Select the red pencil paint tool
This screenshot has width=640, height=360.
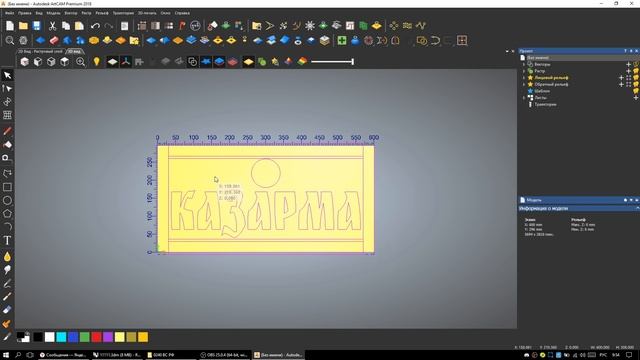pos(7,131)
